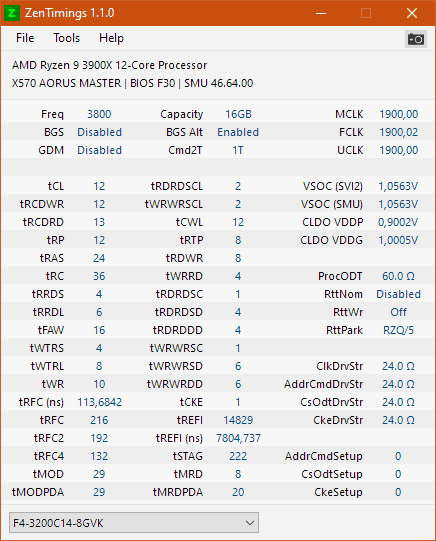The height and width of the screenshot is (541, 436).
Task: Click the tCL value 12
Action: (99, 186)
